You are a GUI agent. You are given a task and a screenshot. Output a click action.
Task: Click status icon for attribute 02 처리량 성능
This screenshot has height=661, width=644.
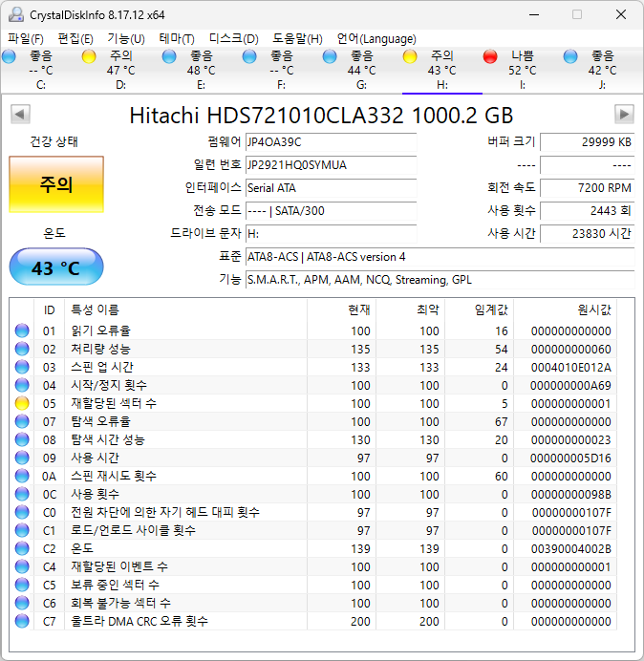[x=22, y=349]
